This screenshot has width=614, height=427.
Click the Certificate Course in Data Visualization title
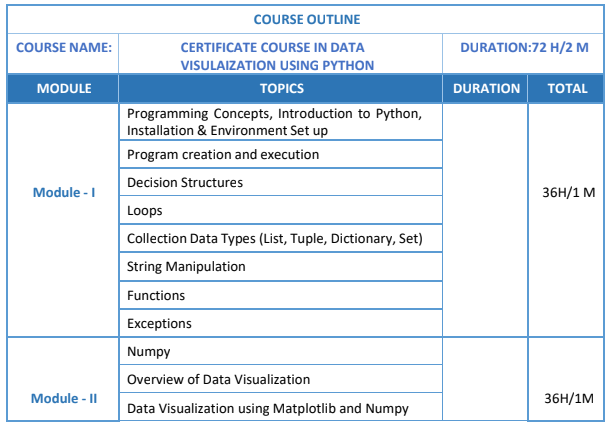point(279,56)
